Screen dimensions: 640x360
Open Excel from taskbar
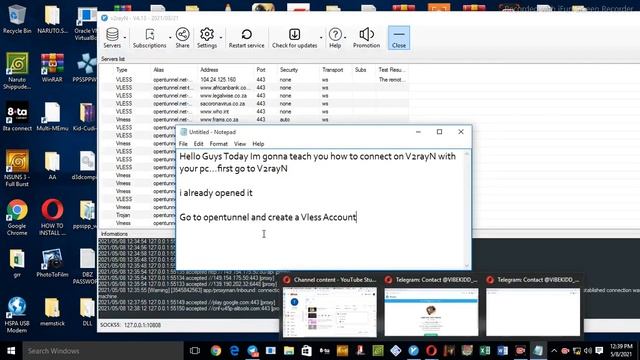tap(485, 351)
